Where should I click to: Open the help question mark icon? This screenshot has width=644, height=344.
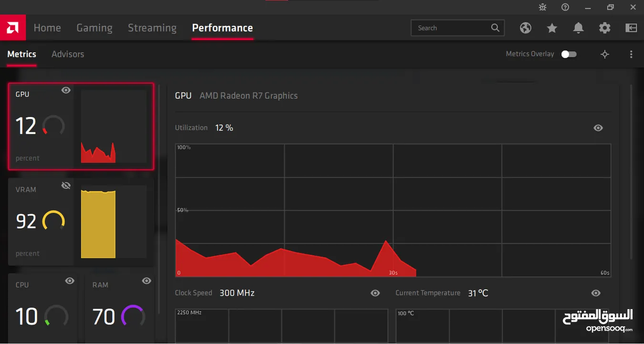[x=565, y=7]
